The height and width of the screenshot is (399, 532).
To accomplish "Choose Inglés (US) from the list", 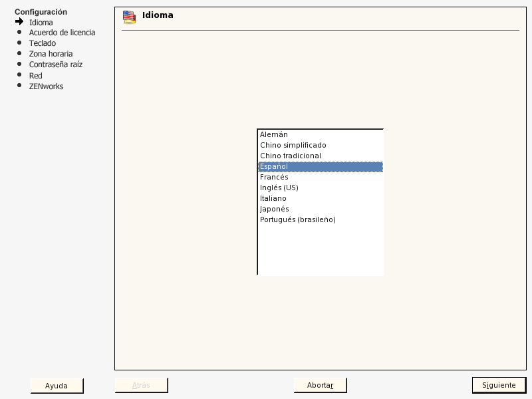I will pos(321,188).
